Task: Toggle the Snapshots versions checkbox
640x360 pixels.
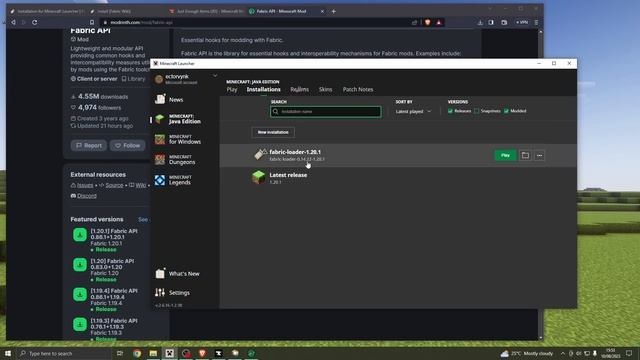Action: [x=476, y=111]
